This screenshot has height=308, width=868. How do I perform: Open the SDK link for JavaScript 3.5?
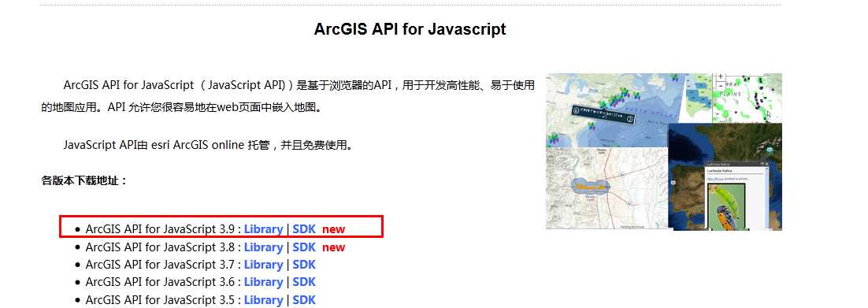point(304,299)
